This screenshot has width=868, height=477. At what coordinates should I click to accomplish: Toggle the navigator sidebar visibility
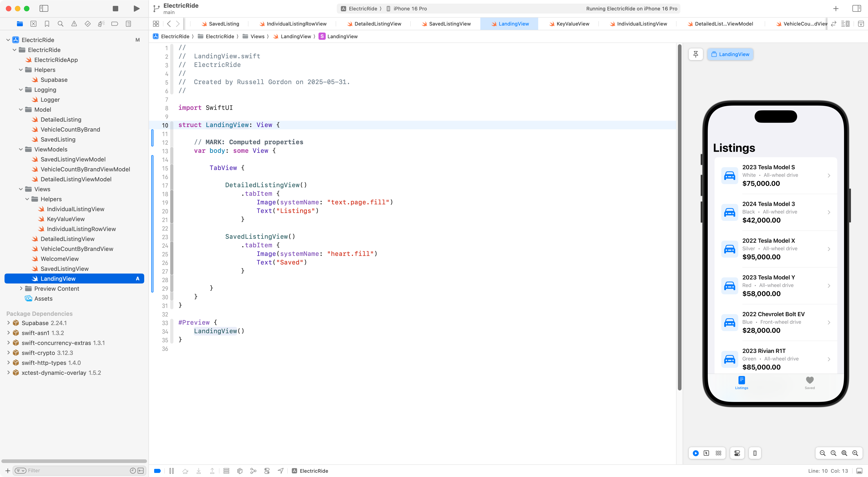coord(44,8)
